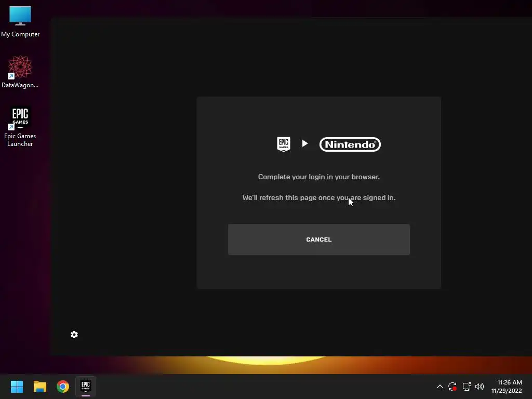Click the play arrow between the logos
This screenshot has width=532, height=399.
coord(305,143)
